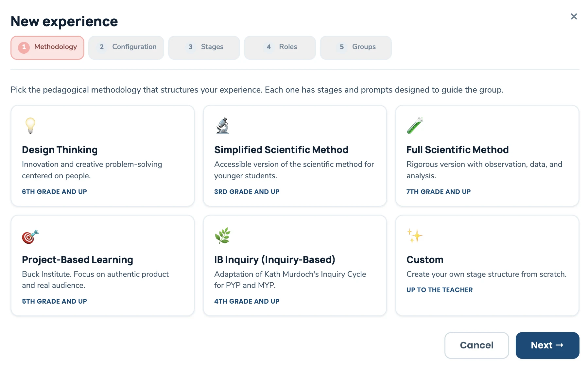Jump to the Groups step tab

click(x=356, y=47)
